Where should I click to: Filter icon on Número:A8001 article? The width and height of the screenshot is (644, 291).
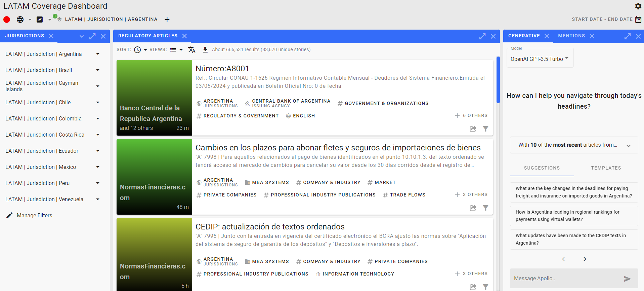485,129
